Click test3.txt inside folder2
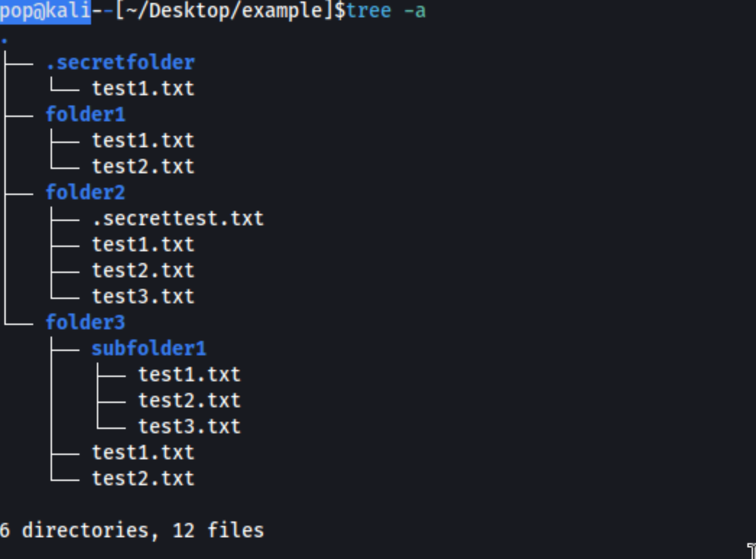This screenshot has width=756, height=559. click(x=143, y=297)
